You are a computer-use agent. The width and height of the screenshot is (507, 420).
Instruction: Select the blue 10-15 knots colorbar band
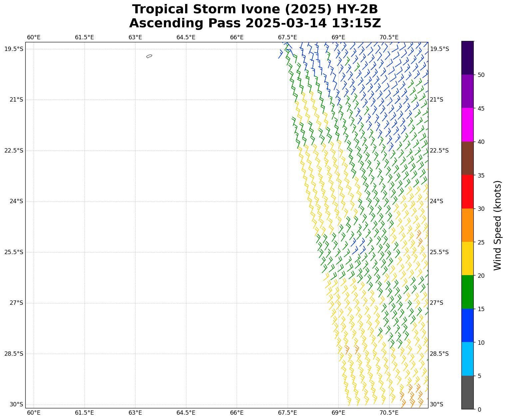467,325
